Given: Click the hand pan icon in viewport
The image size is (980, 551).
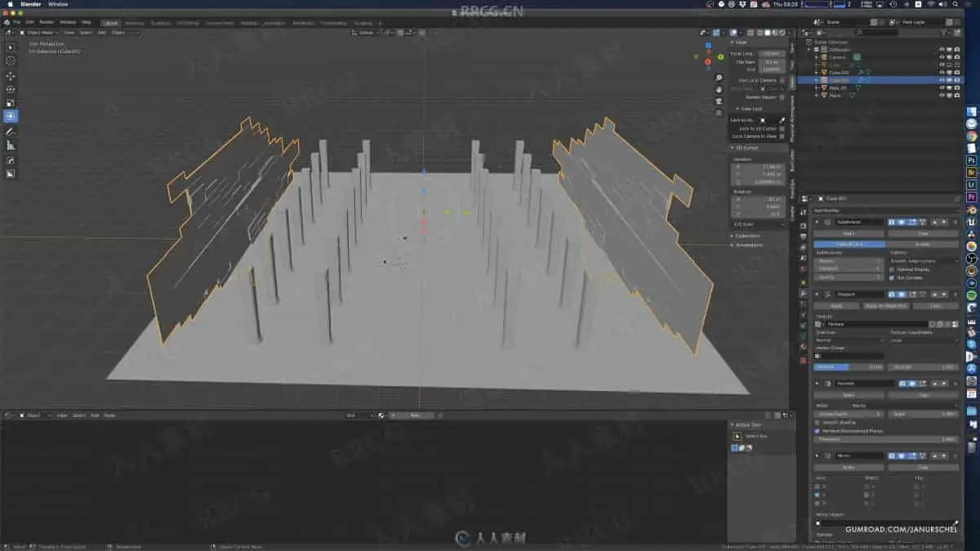Looking at the screenshot, I should 719,89.
